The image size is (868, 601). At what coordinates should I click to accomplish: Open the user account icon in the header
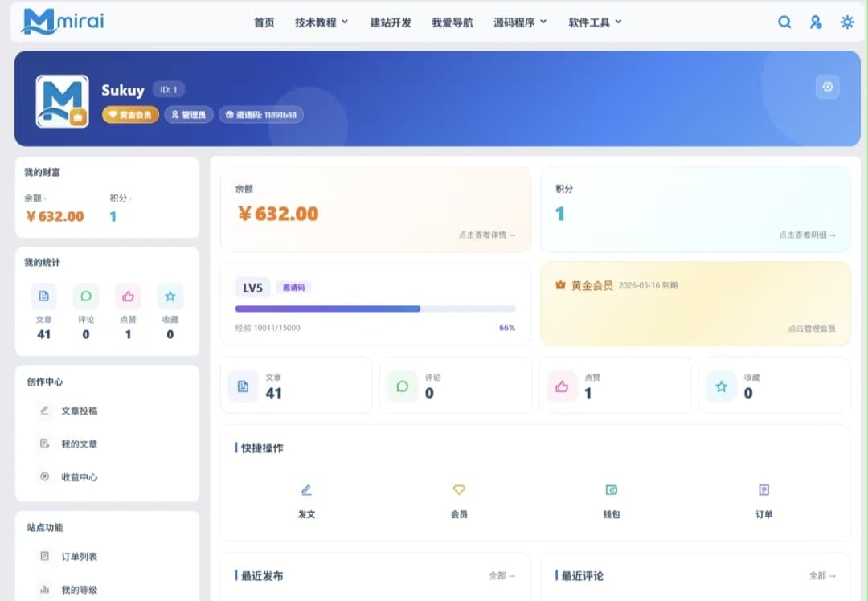pyautogui.click(x=816, y=22)
